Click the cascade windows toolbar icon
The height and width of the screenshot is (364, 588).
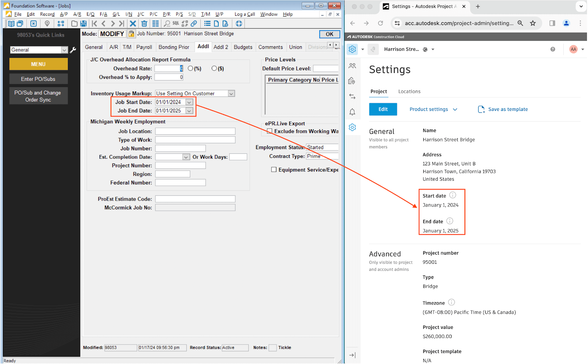(x=20, y=24)
